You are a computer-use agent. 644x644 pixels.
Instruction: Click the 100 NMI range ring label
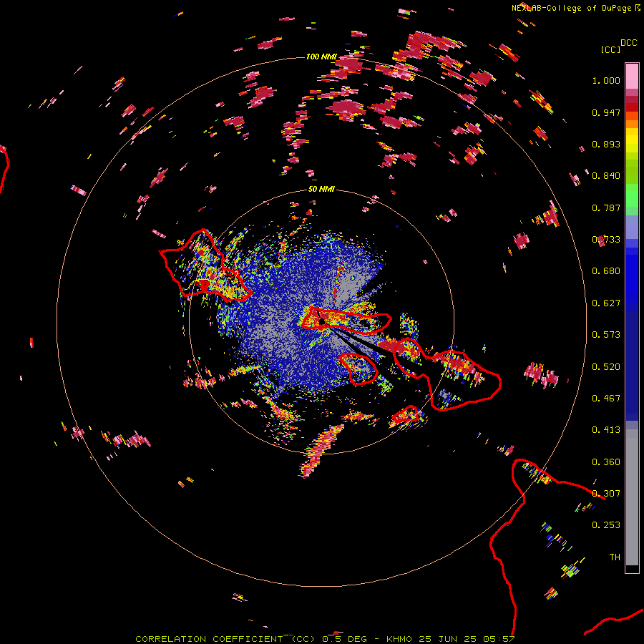click(x=321, y=57)
